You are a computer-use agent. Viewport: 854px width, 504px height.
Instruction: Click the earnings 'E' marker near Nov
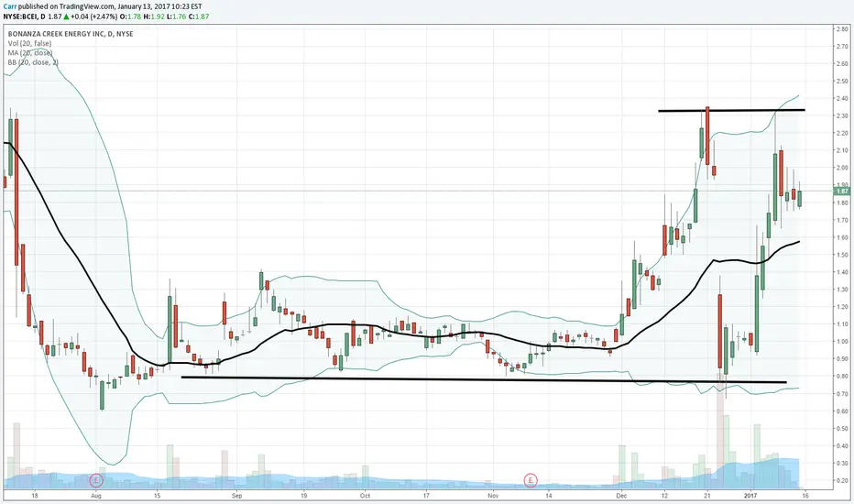[531, 480]
